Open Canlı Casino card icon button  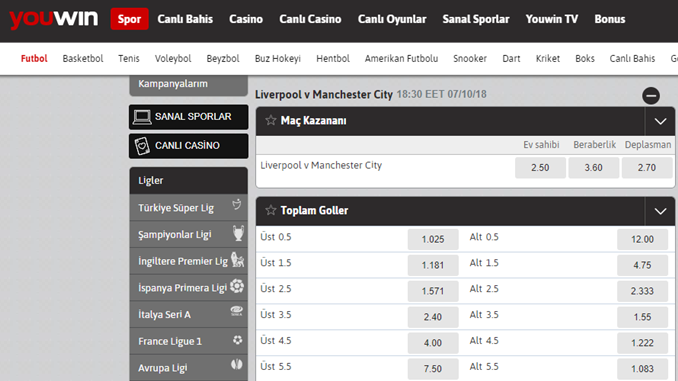[x=142, y=146]
